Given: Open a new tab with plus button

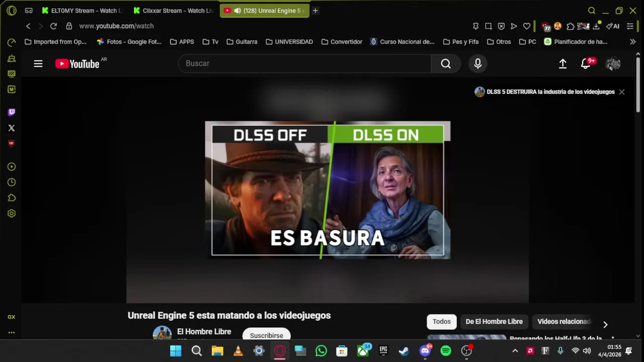Looking at the screenshot, I should point(315,11).
